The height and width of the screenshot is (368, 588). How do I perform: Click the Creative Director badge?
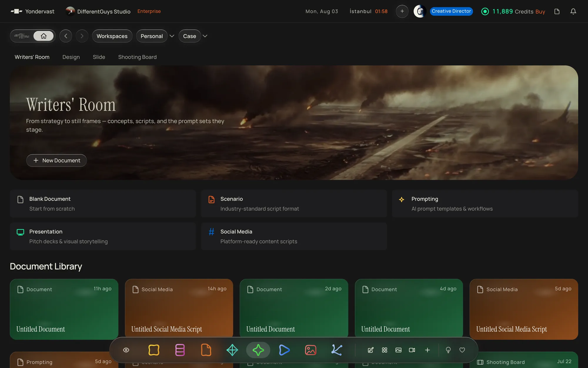(451, 11)
